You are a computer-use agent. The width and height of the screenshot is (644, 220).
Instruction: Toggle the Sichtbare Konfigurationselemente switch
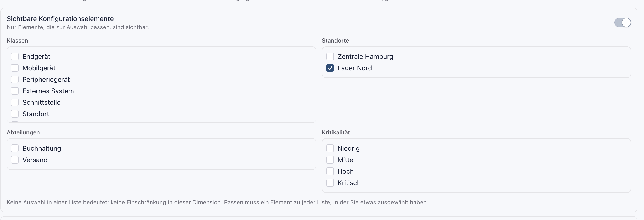623,22
